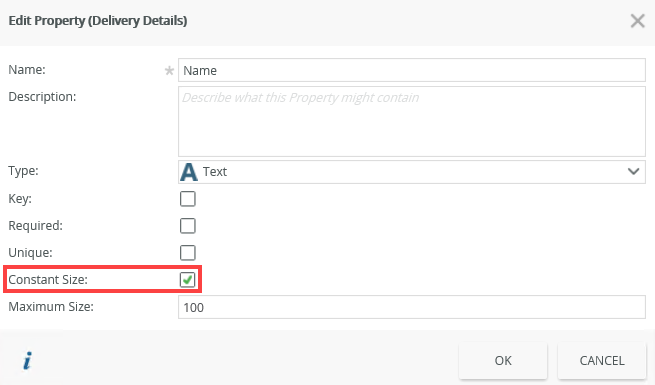Viewport: 655px width, 385px height.
Task: Click the 'Description:' label text
Action: [x=42, y=97]
